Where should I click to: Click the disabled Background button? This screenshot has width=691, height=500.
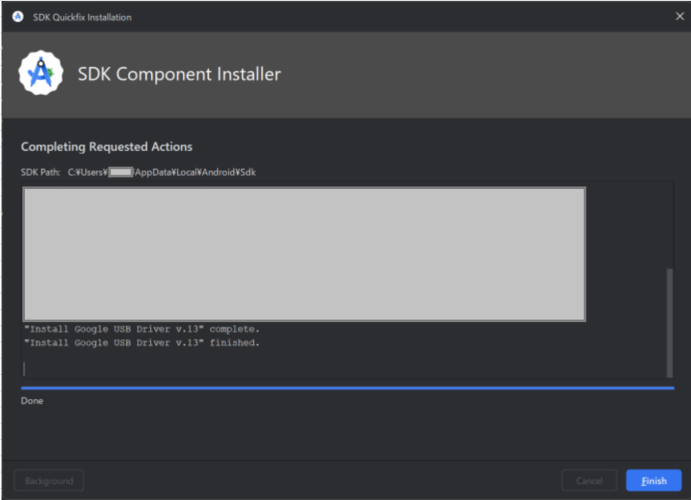[49, 480]
